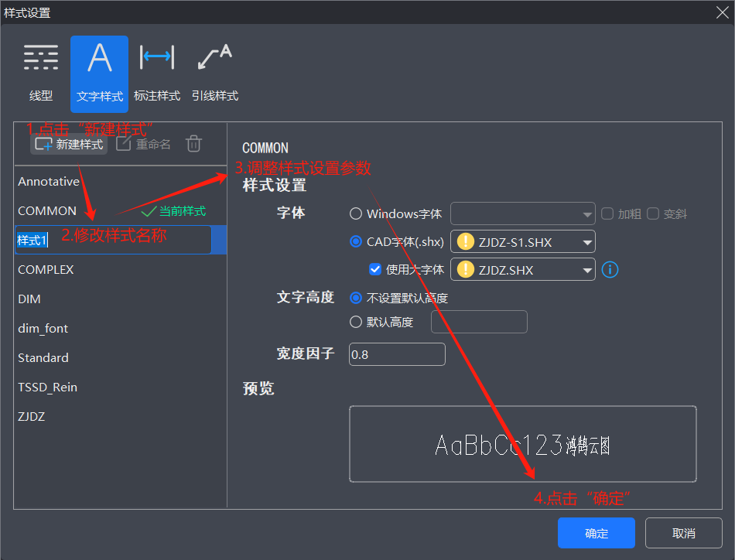Image resolution: width=735 pixels, height=560 pixels.
Task: Open the ZJDZ.SHX big font dropdown
Action: tap(587, 270)
